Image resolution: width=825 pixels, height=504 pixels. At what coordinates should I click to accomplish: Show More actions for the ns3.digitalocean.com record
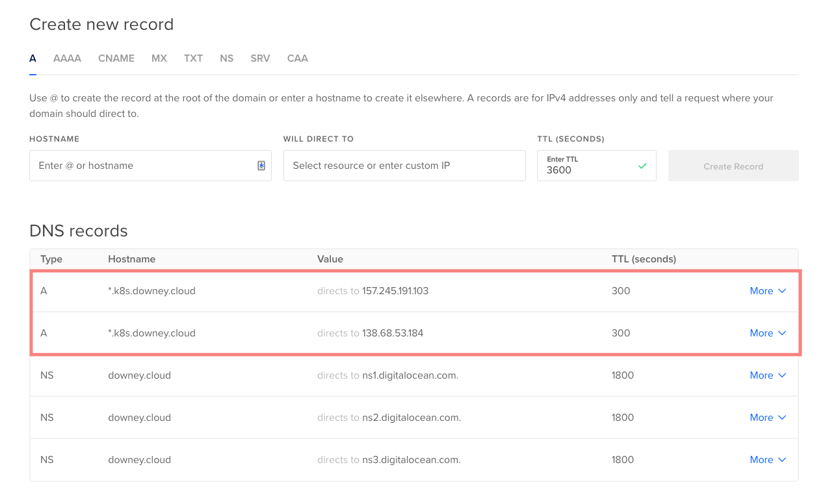click(x=768, y=460)
